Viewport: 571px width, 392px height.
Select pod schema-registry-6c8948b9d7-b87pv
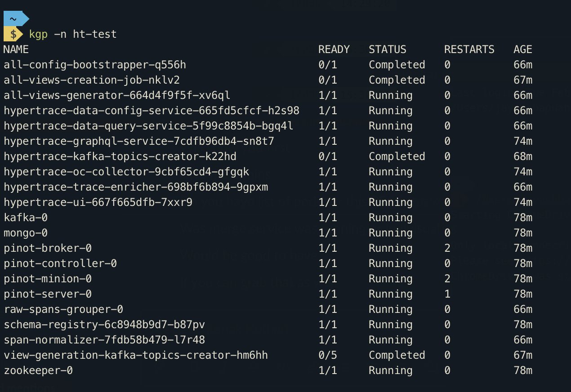click(104, 325)
